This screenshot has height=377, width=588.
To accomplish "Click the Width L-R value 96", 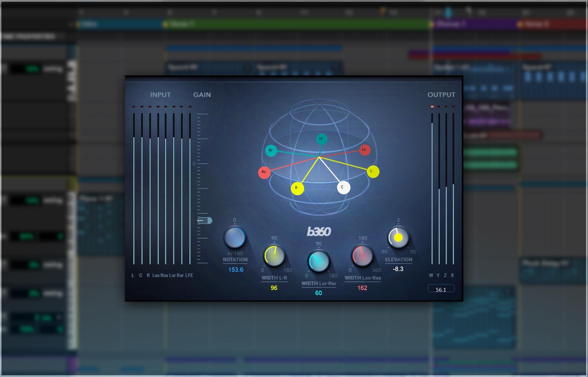I will (274, 288).
